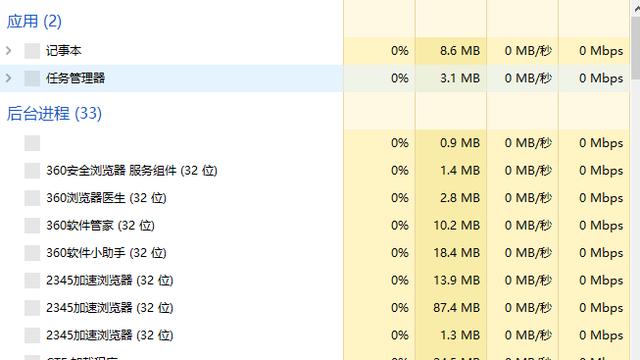The height and width of the screenshot is (360, 640).
Task: Select the 任务管理器 row name
Action: click(76, 78)
